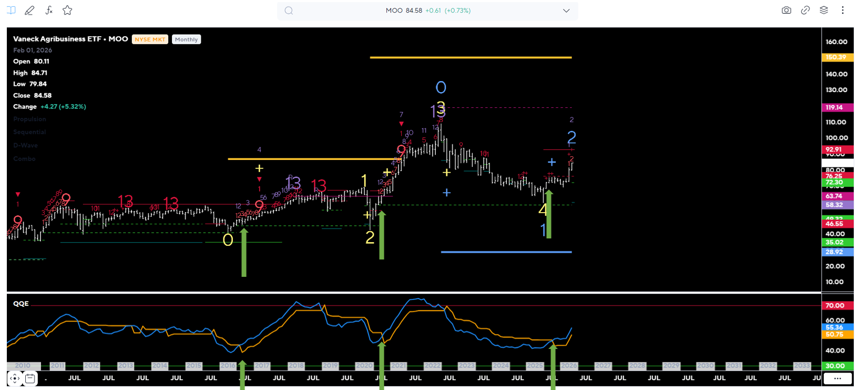Click the star favorite icon
868x390 pixels.
tap(67, 11)
